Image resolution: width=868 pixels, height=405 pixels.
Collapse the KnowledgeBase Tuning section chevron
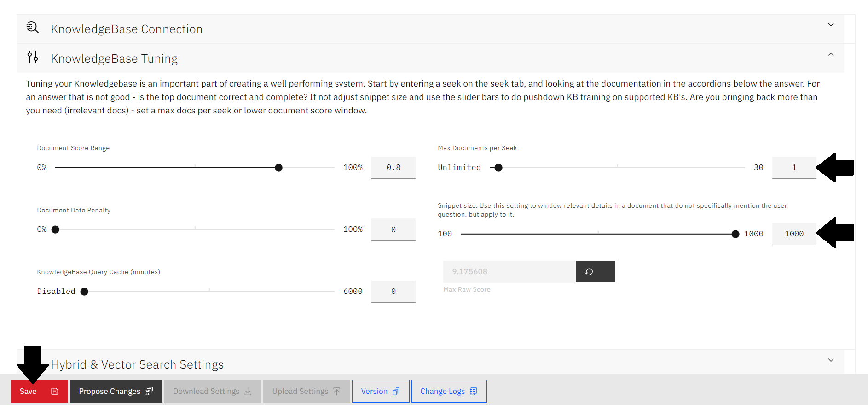(831, 54)
